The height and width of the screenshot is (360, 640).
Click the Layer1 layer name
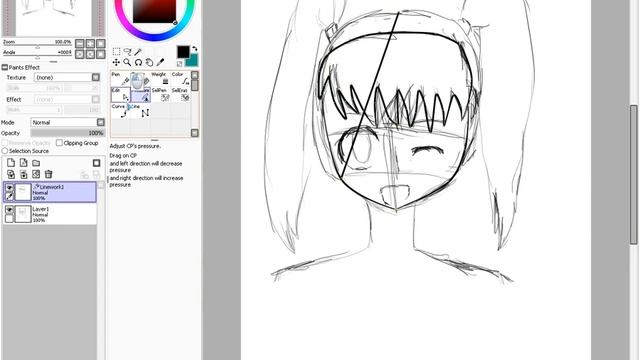point(40,209)
